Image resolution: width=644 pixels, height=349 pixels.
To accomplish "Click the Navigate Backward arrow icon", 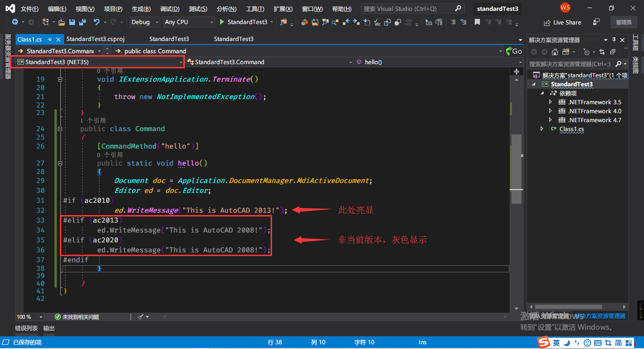I will 15,22.
